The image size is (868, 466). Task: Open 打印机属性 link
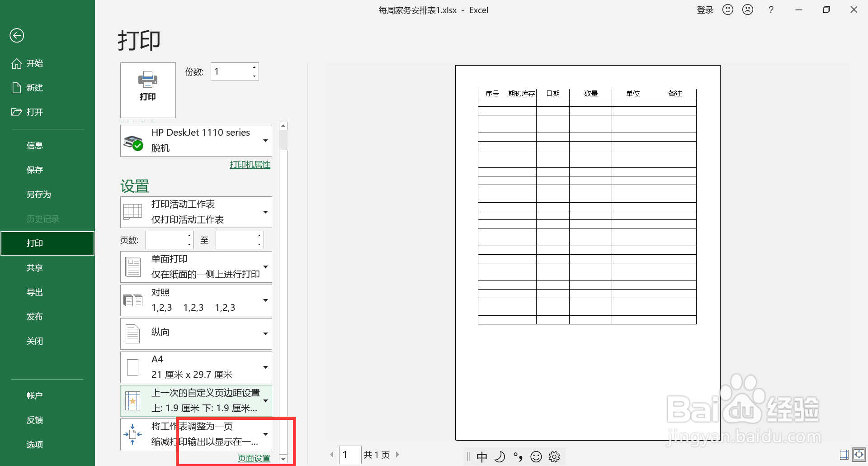249,164
